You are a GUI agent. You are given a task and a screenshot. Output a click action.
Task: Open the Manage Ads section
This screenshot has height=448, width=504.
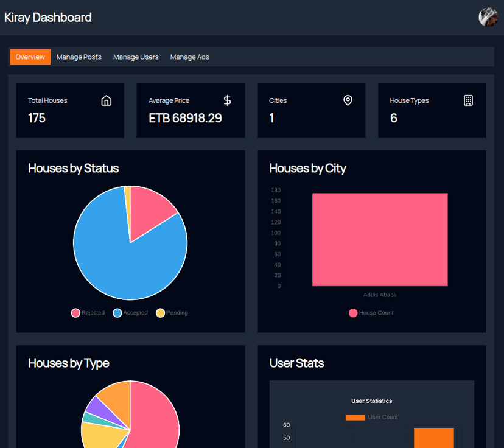coord(189,57)
